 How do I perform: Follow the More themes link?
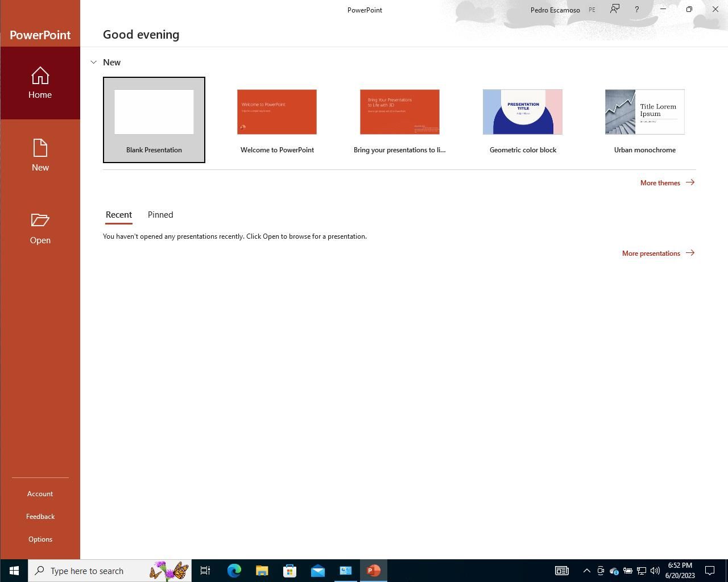(x=667, y=182)
